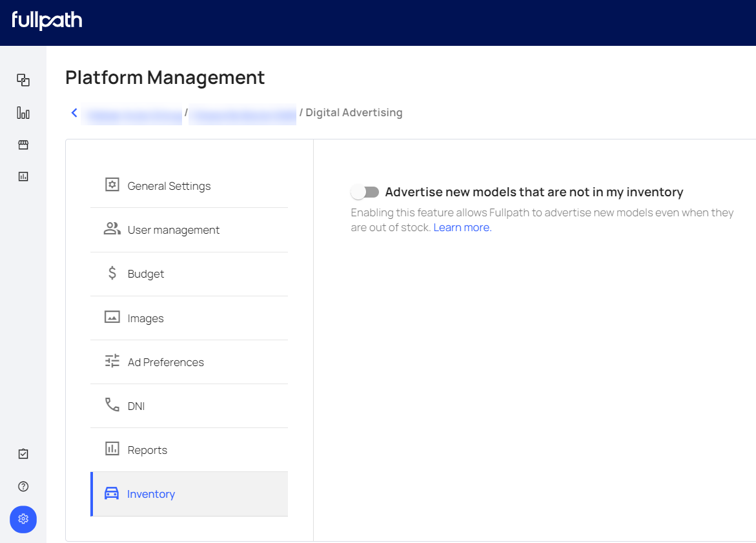Click the blue settings gear button
Viewport: 756px width, 543px height.
pyautogui.click(x=23, y=519)
